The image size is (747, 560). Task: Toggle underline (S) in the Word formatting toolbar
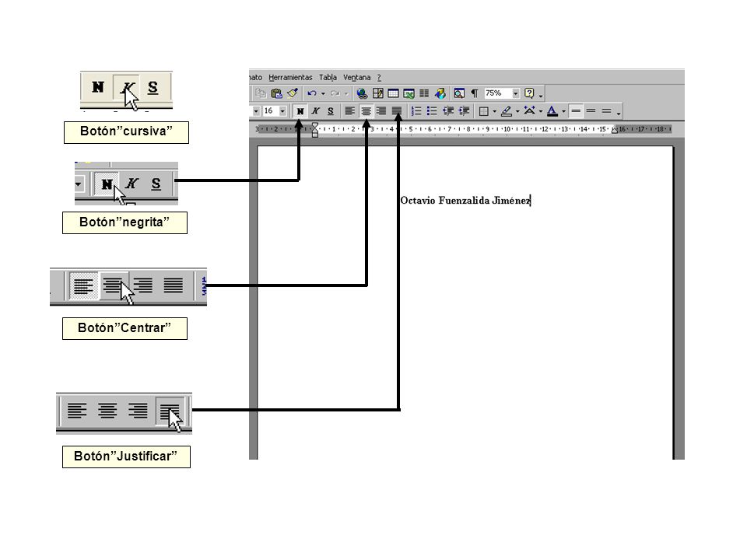(x=331, y=111)
